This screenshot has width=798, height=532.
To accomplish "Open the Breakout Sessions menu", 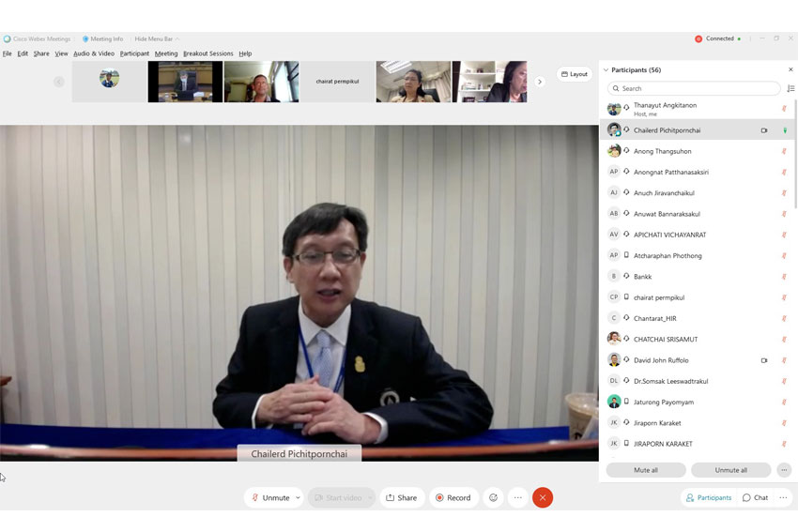I will 207,53.
